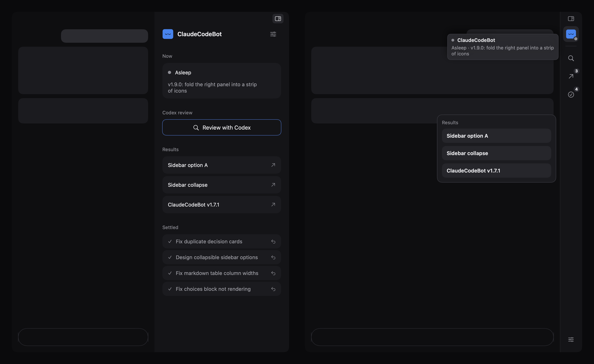The width and height of the screenshot is (594, 364).
Task: Click Review with Codex button
Action: click(222, 127)
